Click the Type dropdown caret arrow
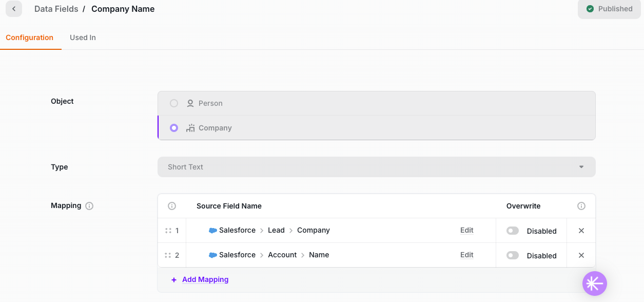Viewport: 644px width, 302px height. 581,167
